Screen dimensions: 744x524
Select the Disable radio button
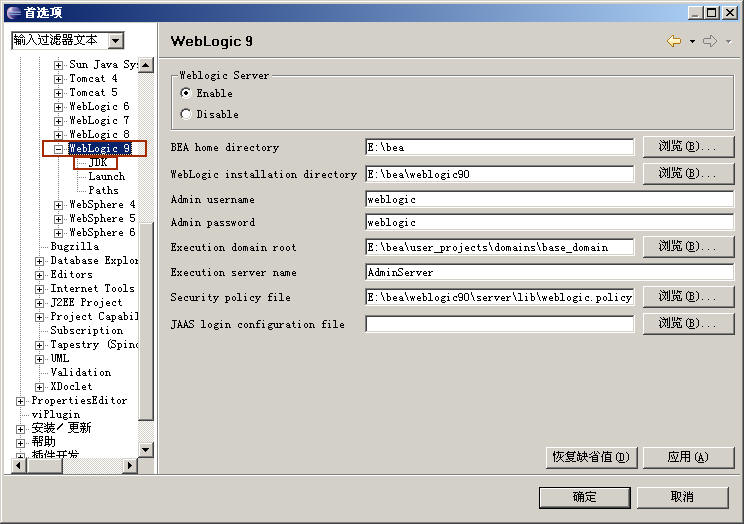pos(186,114)
